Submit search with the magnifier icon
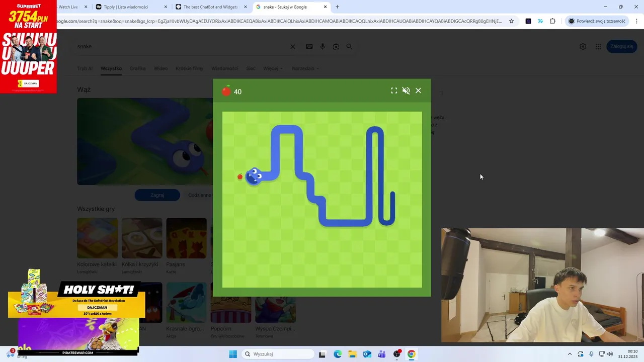 click(349, 46)
